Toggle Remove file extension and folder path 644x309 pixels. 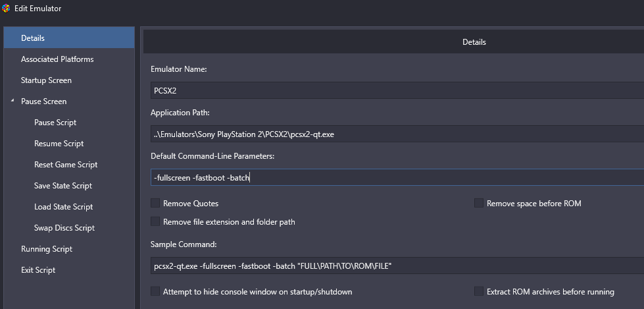click(x=155, y=221)
